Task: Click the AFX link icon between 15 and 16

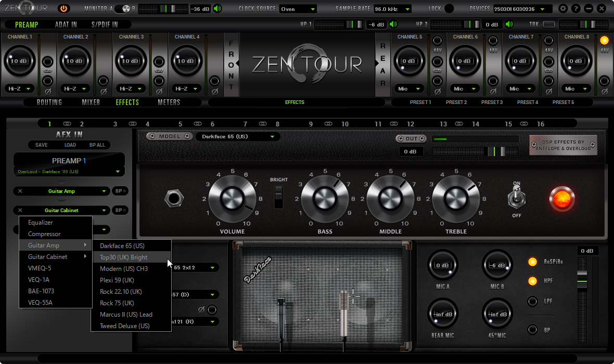Action: (524, 124)
